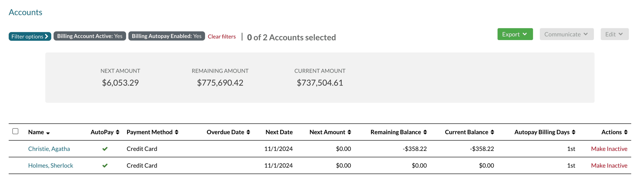
Task: Click Next Amount column sort icon
Action: [349, 132]
